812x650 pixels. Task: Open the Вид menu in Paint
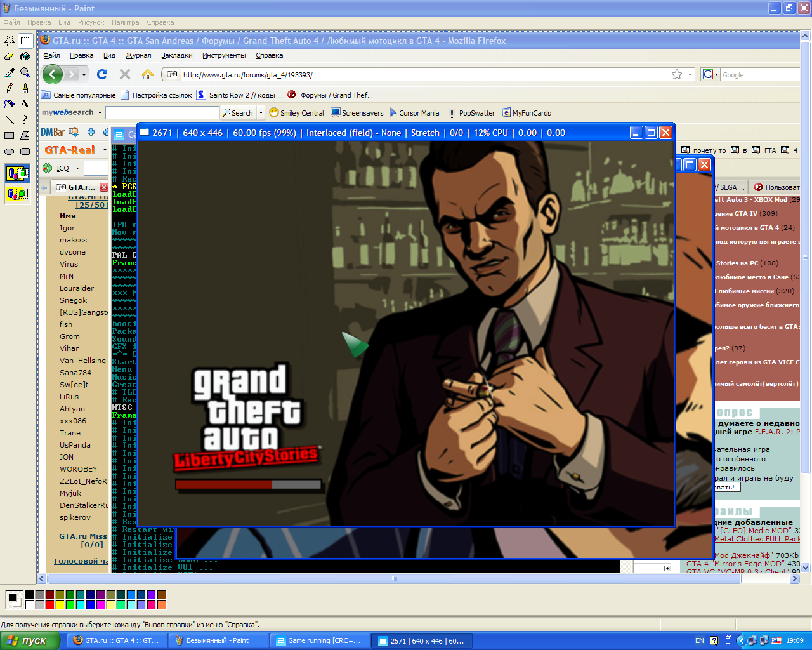coord(65,22)
